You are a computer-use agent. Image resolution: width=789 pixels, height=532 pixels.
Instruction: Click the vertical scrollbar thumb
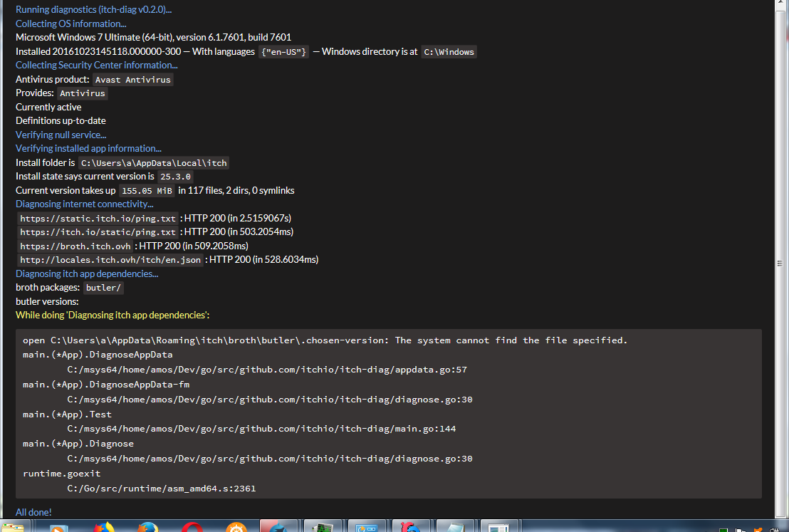(x=780, y=264)
